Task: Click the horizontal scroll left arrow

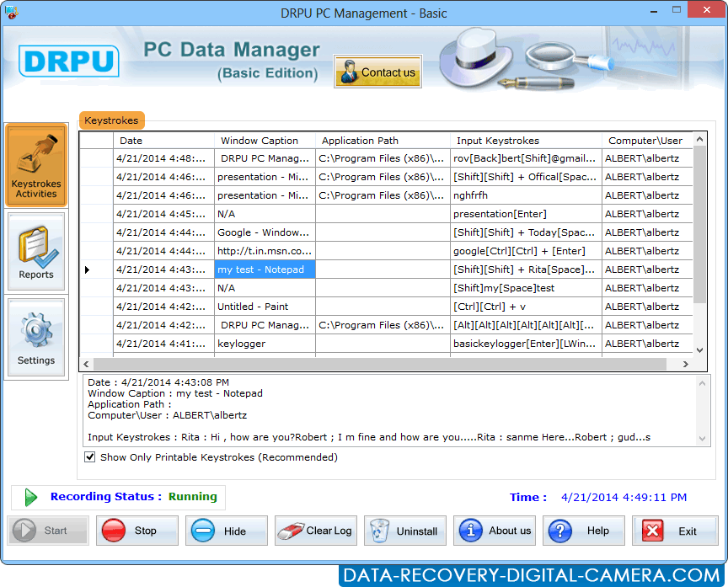Action: pyautogui.click(x=86, y=365)
